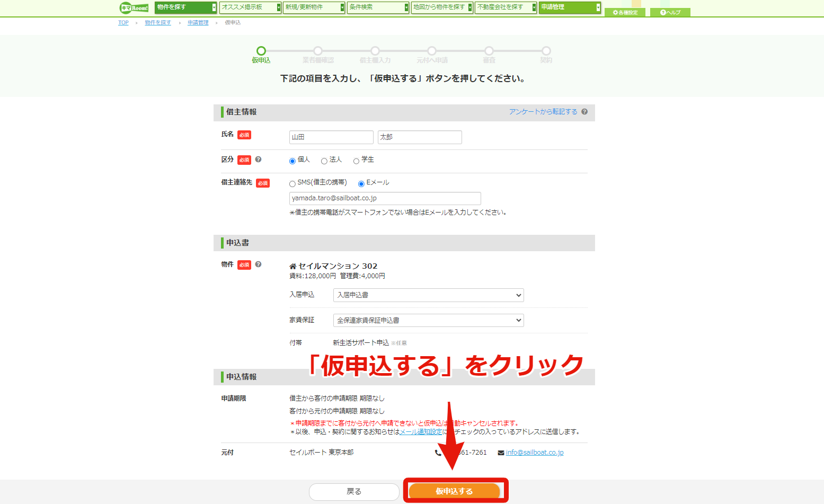The width and height of the screenshot is (824, 504).
Task: Click the 元付へ申請 progress step
Action: tap(432, 55)
